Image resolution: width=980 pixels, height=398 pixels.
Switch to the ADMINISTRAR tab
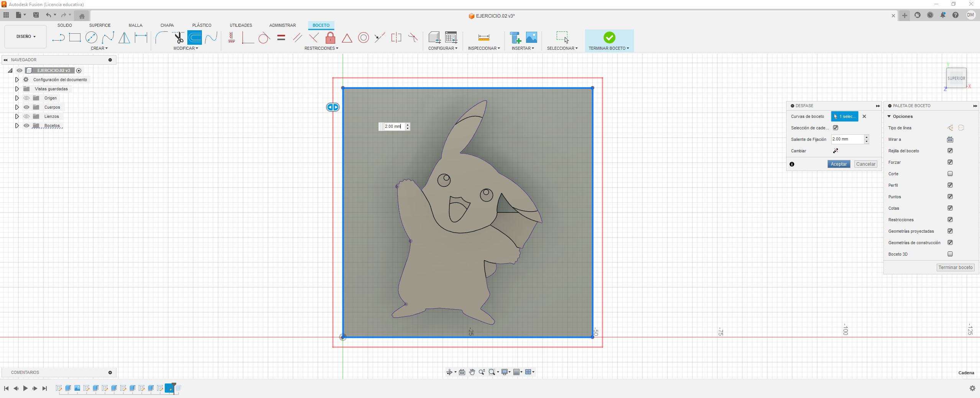click(282, 25)
